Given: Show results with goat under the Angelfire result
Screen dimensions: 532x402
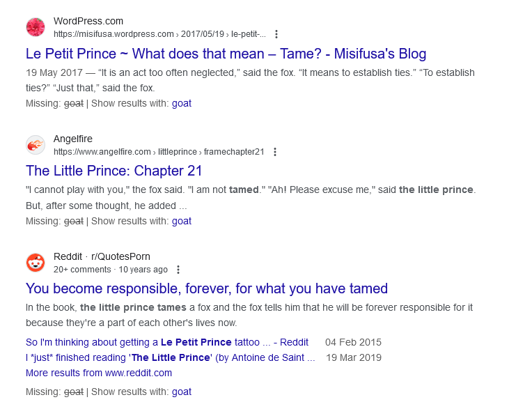Looking at the screenshot, I should pos(182,221).
